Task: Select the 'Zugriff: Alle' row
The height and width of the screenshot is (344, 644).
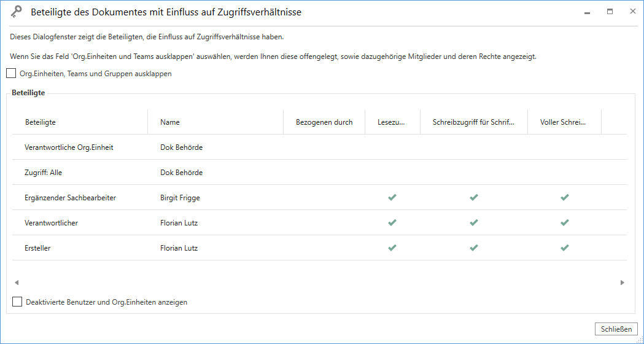Action: coord(43,173)
